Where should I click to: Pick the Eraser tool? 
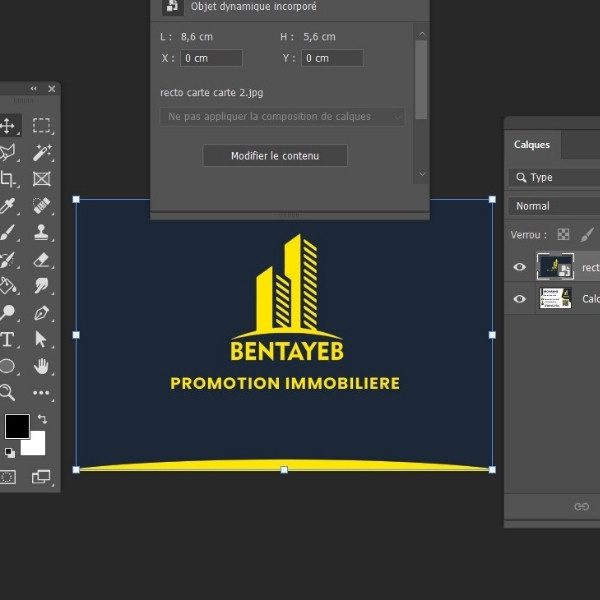click(41, 260)
